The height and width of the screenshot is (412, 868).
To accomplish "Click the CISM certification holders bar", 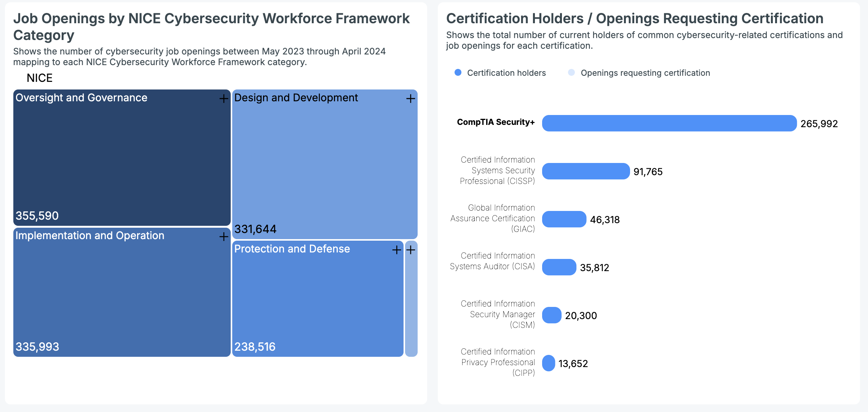I will click(x=552, y=315).
